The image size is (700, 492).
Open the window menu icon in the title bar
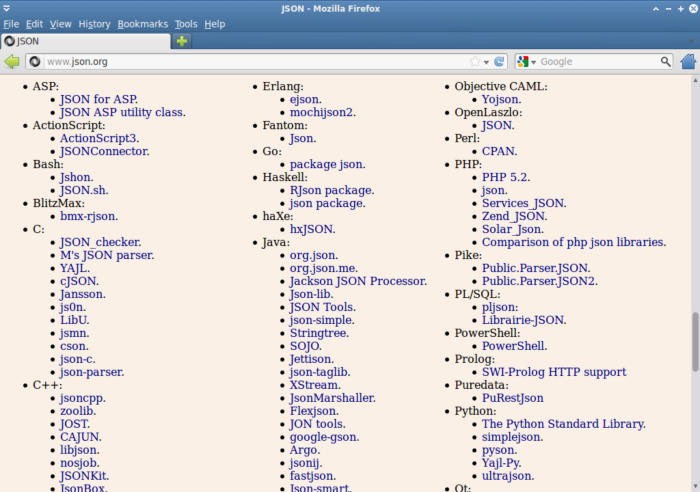[7, 8]
